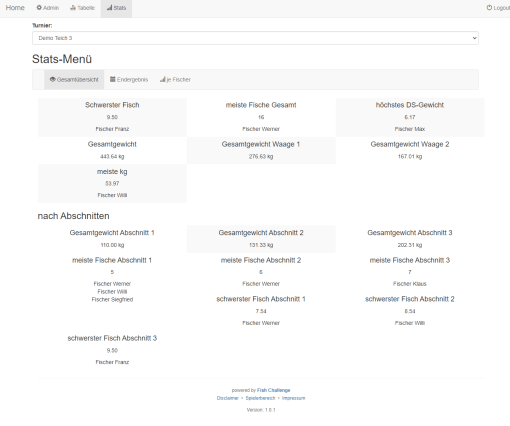The image size is (510, 426).
Task: Go to Home in navbar
Action: [x=15, y=8]
